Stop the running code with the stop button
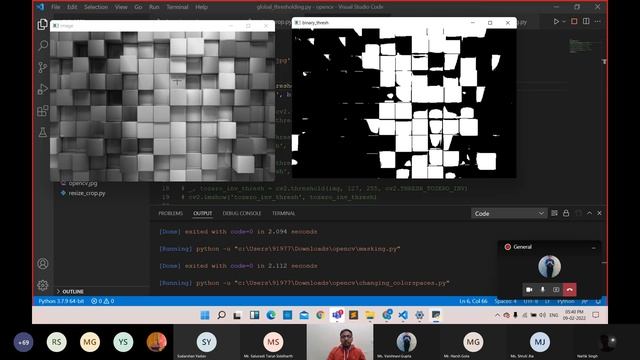This screenshot has height=360, width=640. click(574, 21)
